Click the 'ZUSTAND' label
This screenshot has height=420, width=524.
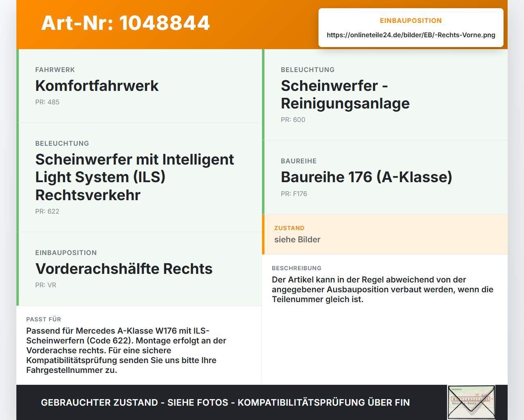click(x=289, y=228)
